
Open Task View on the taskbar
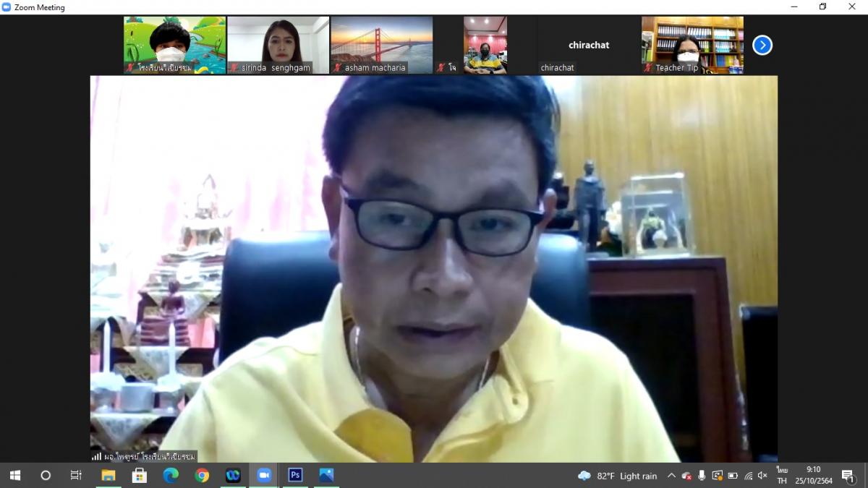[76, 475]
